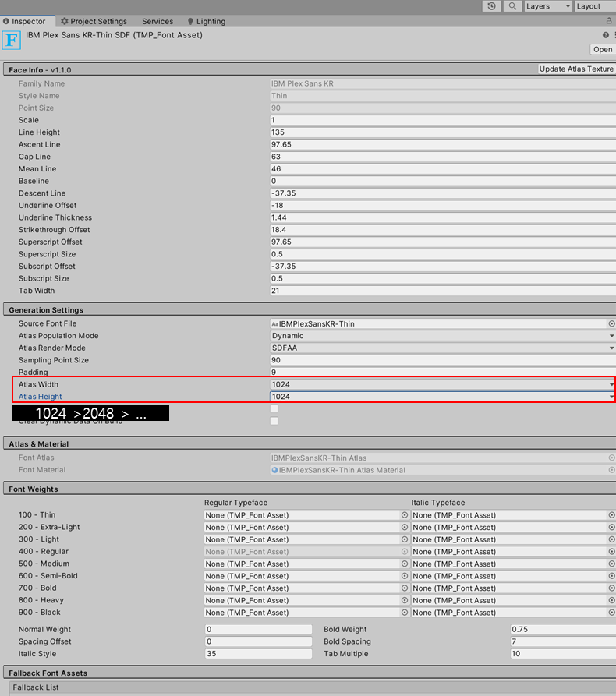Open the Atlas Population Mode dropdown
This screenshot has width=616, height=696.
(x=442, y=336)
